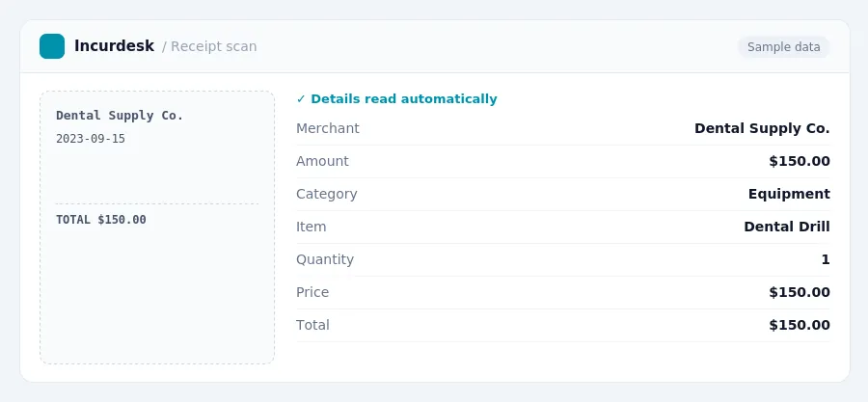Select the Price value $150.00
The height and width of the screenshot is (402, 868).
[x=800, y=292]
